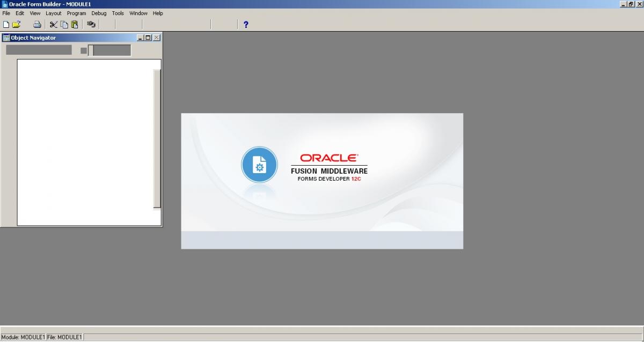Open the Layout menu
Screen dimensions: 644x342
point(53,13)
